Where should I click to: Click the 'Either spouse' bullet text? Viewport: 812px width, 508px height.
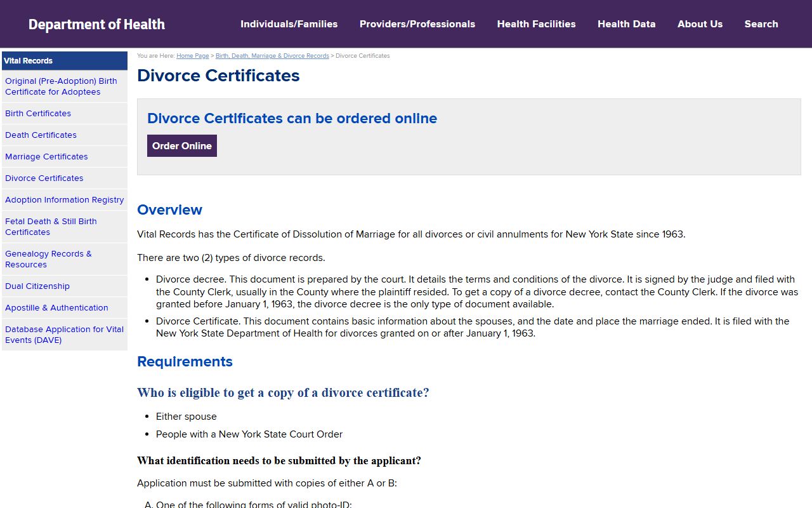click(x=187, y=417)
